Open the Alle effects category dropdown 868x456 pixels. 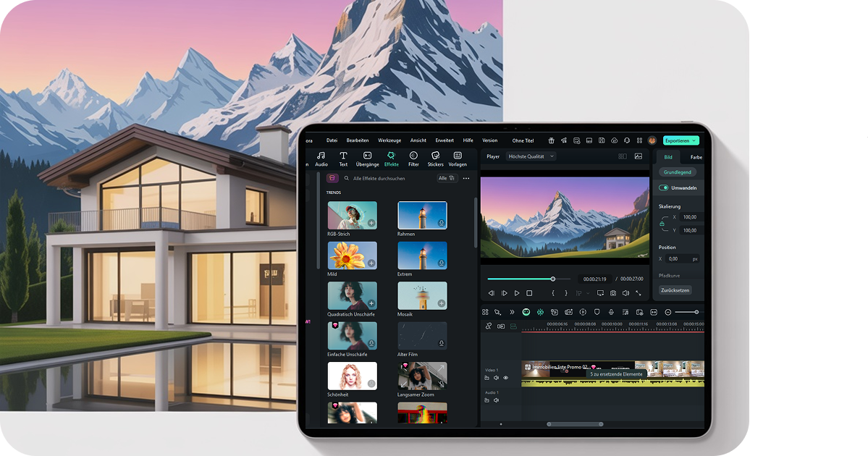[447, 177]
